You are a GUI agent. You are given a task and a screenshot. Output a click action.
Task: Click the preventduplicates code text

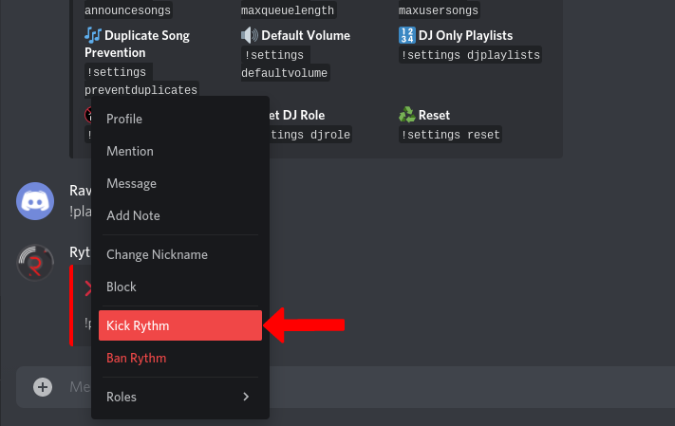click(141, 90)
